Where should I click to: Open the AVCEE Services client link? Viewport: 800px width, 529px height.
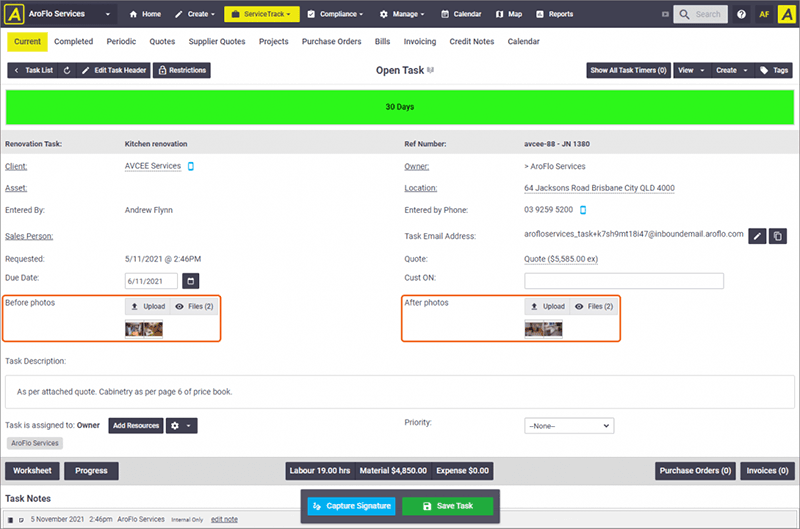click(153, 166)
